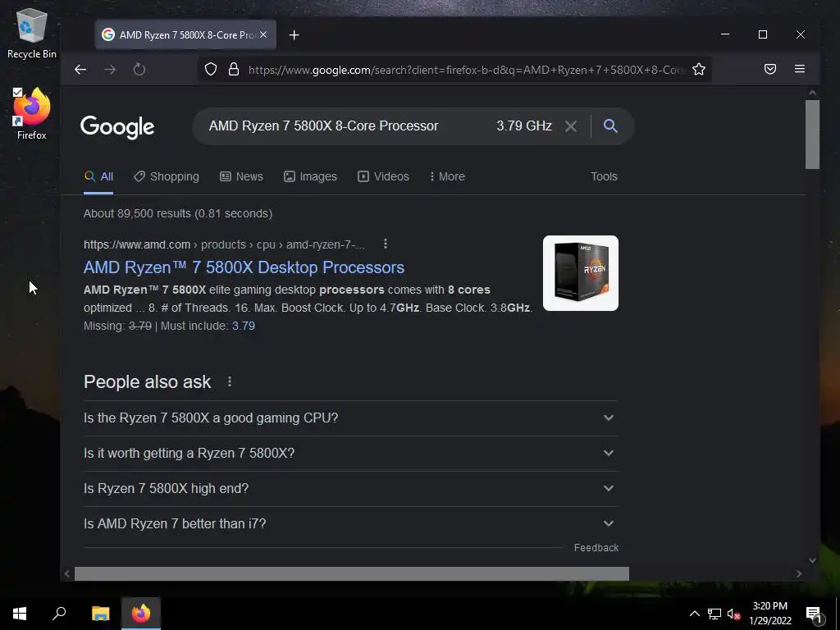Open the Windows Start menu
Viewport: 840px width, 630px height.
(20, 614)
